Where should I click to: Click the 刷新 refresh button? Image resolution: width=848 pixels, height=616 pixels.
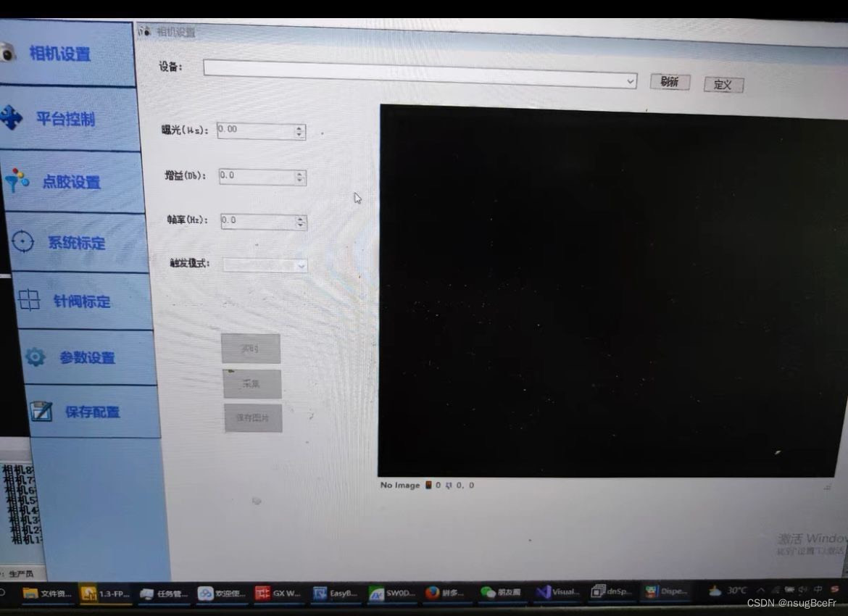670,82
